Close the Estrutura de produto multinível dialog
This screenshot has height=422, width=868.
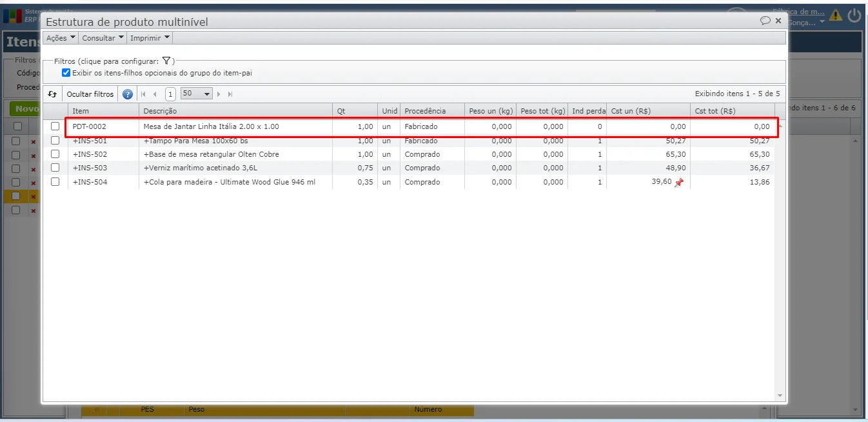point(778,21)
